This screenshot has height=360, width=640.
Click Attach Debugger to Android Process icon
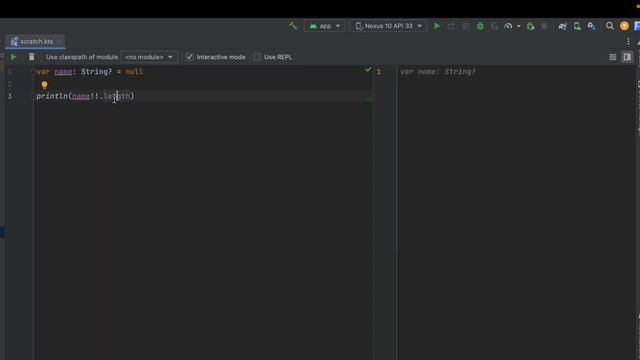530,26
